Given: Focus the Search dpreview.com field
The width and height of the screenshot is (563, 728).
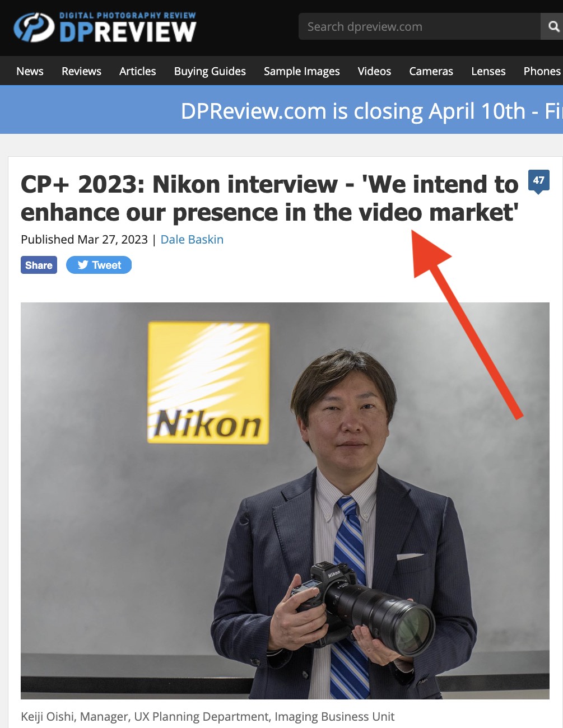Looking at the screenshot, I should coord(420,26).
